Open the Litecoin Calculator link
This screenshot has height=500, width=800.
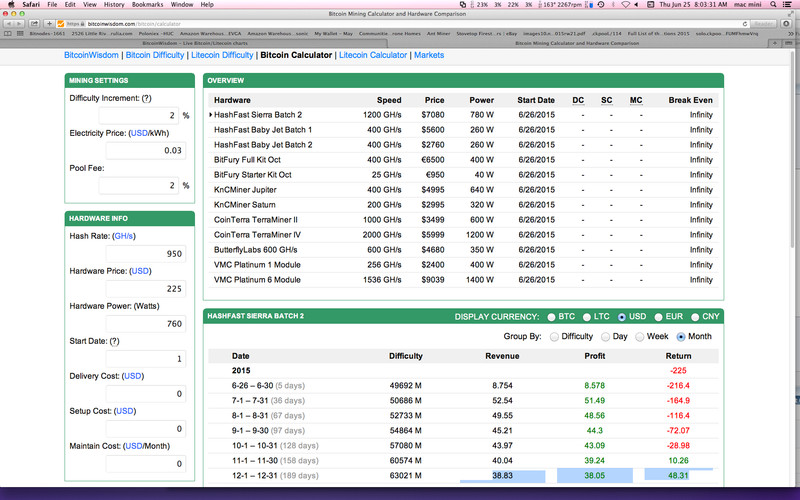click(x=373, y=55)
